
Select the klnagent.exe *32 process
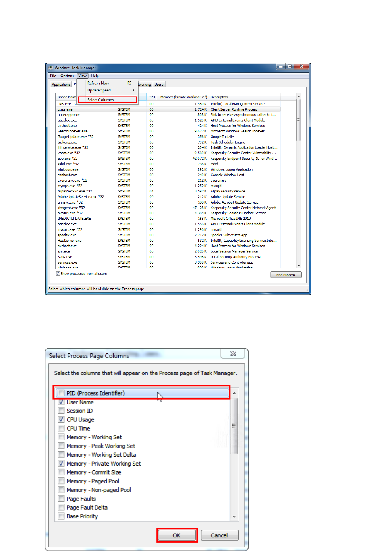click(x=169, y=208)
